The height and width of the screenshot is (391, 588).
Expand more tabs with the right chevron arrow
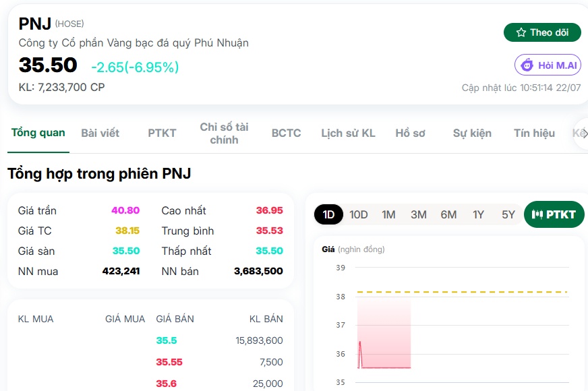583,133
